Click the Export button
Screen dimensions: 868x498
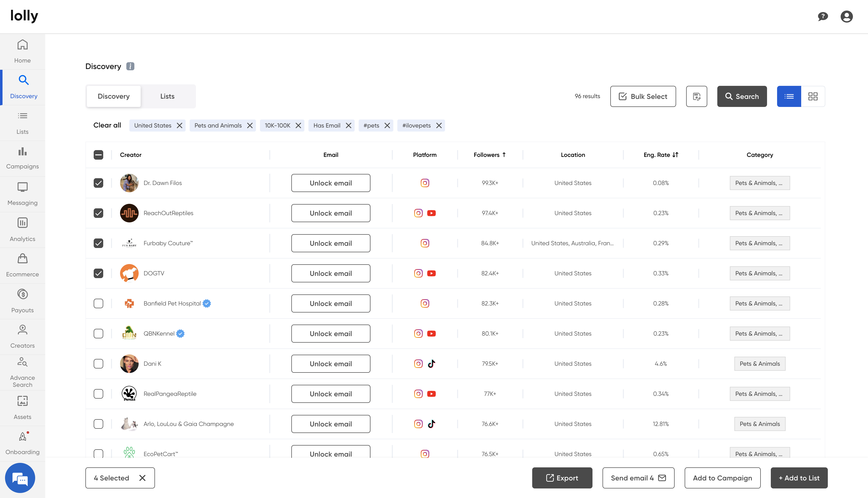[x=562, y=478]
